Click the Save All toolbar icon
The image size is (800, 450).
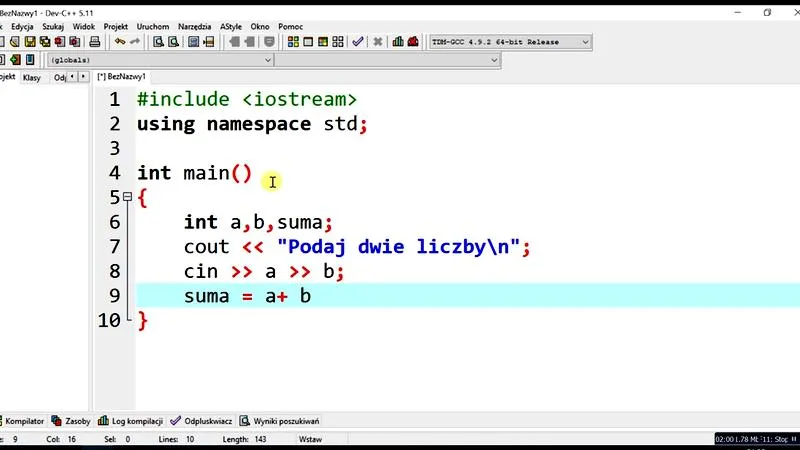pyautogui.click(x=45, y=42)
